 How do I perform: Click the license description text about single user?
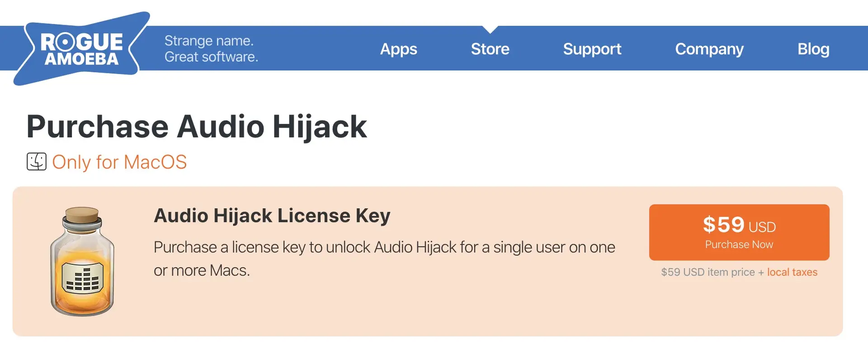(x=384, y=258)
